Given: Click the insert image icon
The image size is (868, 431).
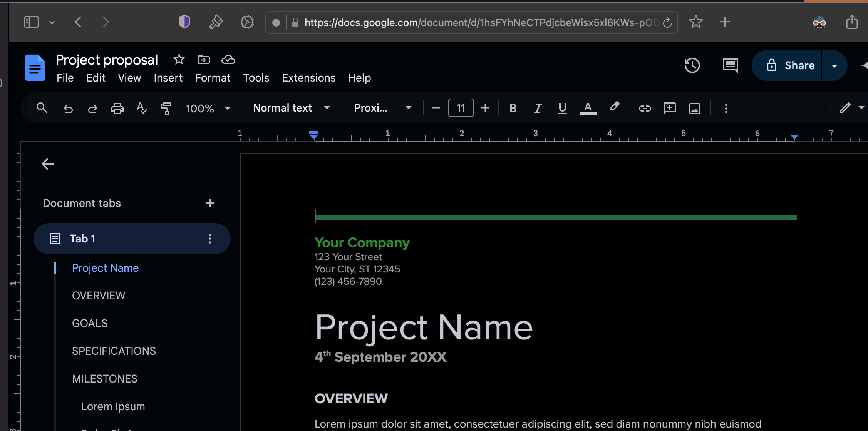Looking at the screenshot, I should pos(694,109).
